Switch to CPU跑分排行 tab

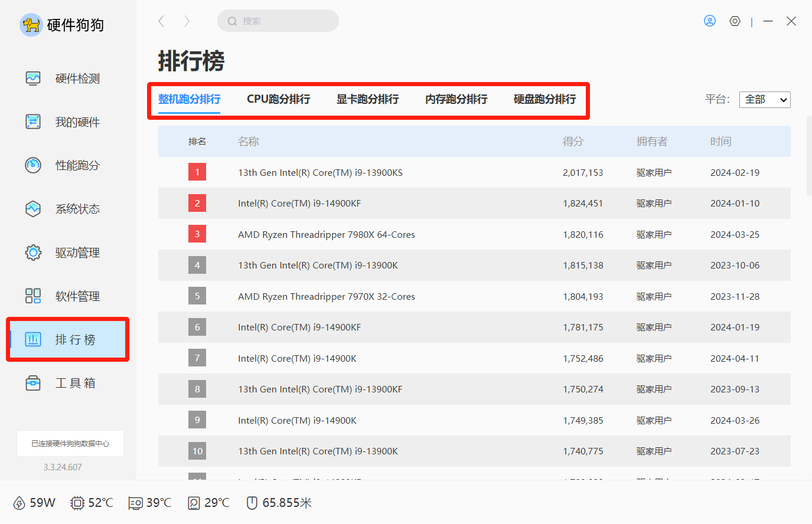point(278,99)
